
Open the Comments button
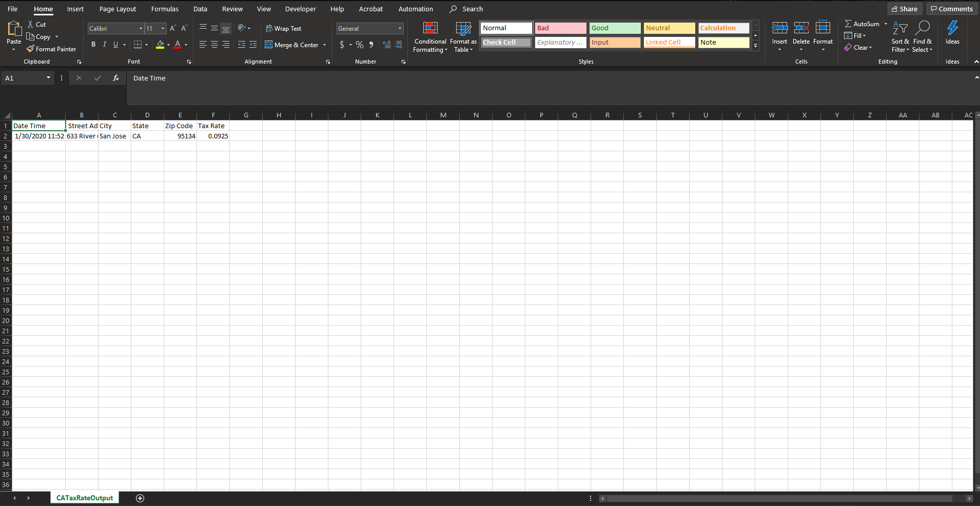coord(952,9)
